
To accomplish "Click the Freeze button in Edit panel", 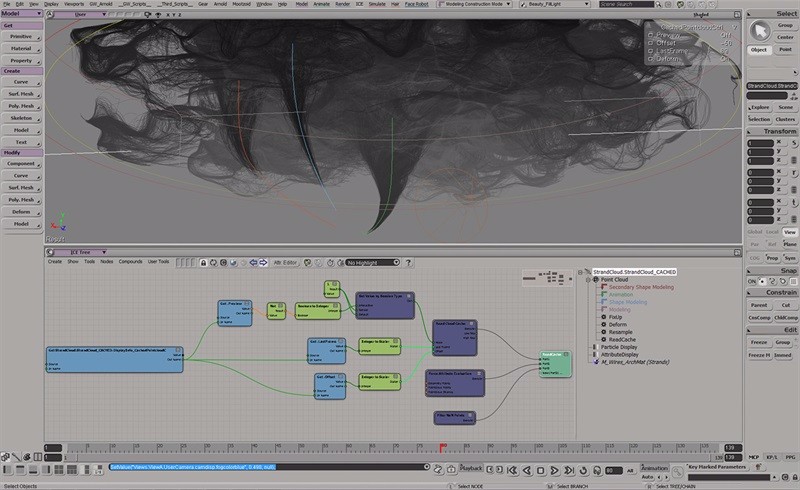I will coord(759,342).
